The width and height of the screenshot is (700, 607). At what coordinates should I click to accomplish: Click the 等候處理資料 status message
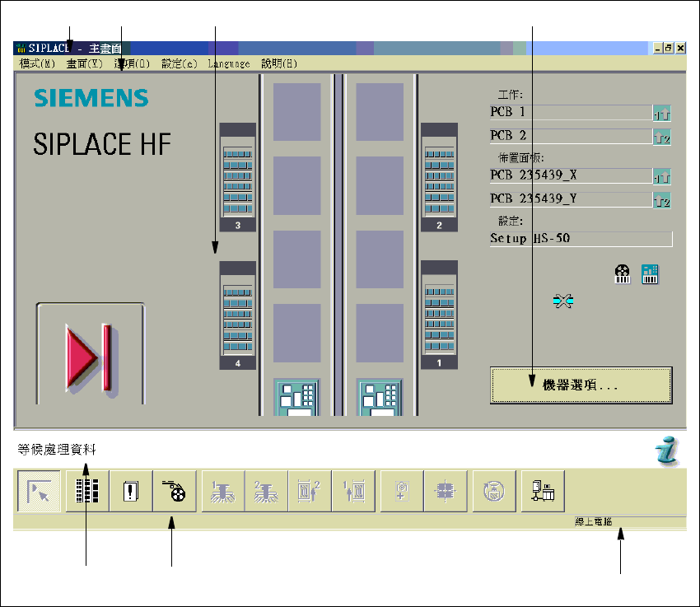tap(57, 450)
